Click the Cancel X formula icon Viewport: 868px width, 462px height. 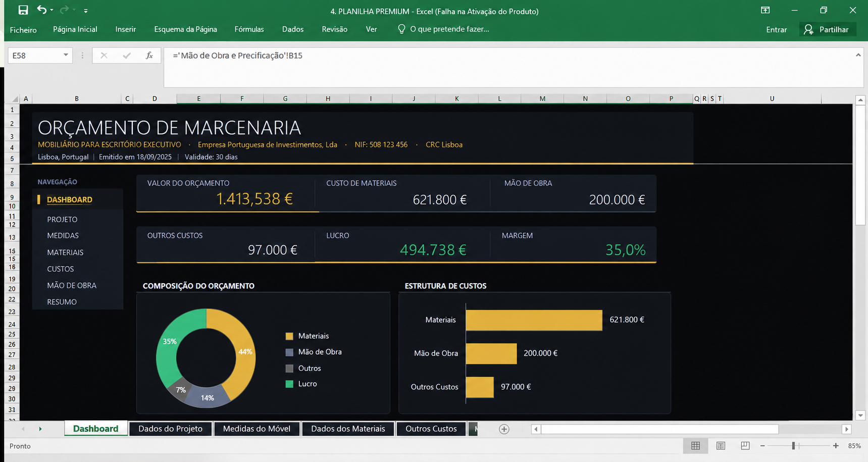(104, 56)
